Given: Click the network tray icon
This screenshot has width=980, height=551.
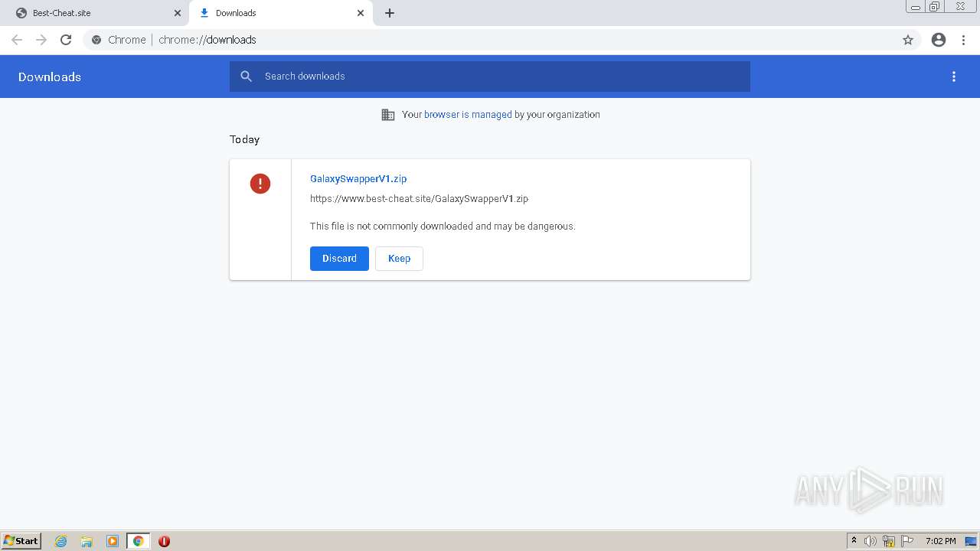Looking at the screenshot, I should pos(889,541).
